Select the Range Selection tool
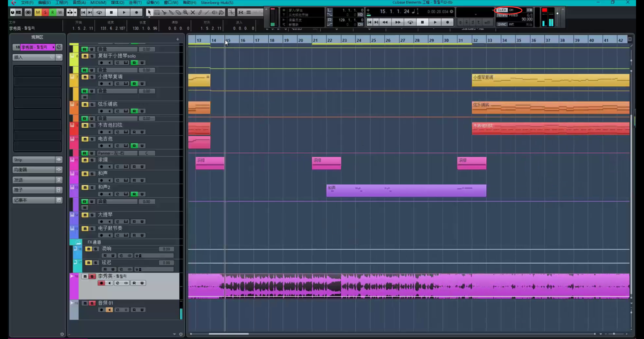Viewport: 644px width, 339px height. coord(157,12)
